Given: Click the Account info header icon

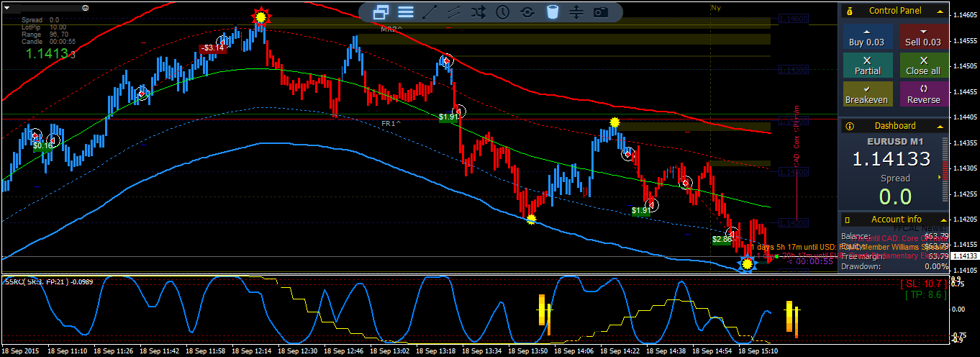Looking at the screenshot, I should [848, 220].
